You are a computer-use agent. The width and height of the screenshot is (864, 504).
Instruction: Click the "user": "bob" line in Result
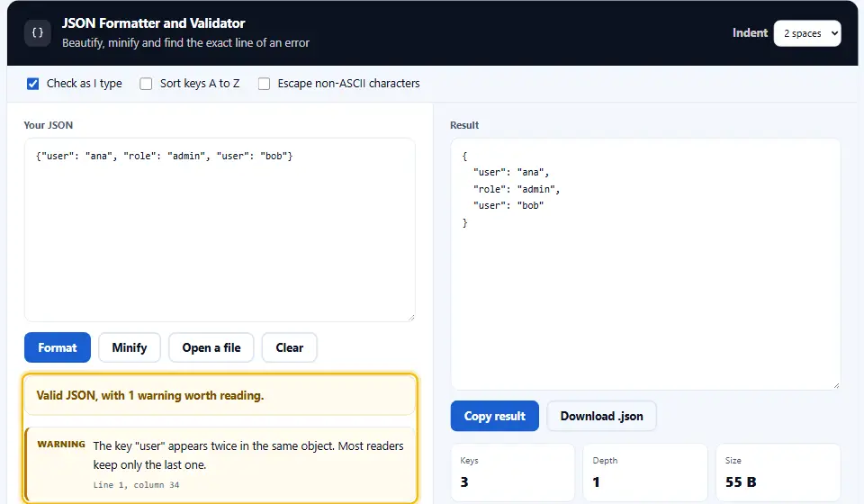click(x=508, y=205)
